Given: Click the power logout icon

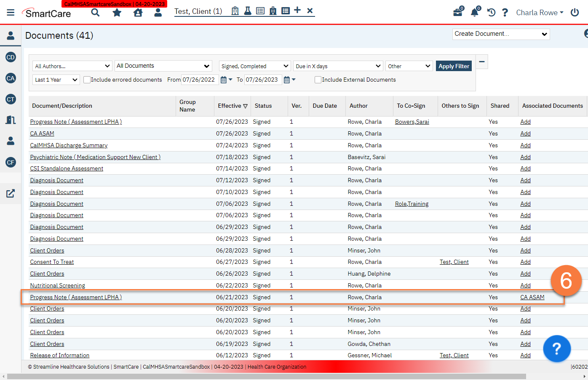Looking at the screenshot, I should pos(575,13).
